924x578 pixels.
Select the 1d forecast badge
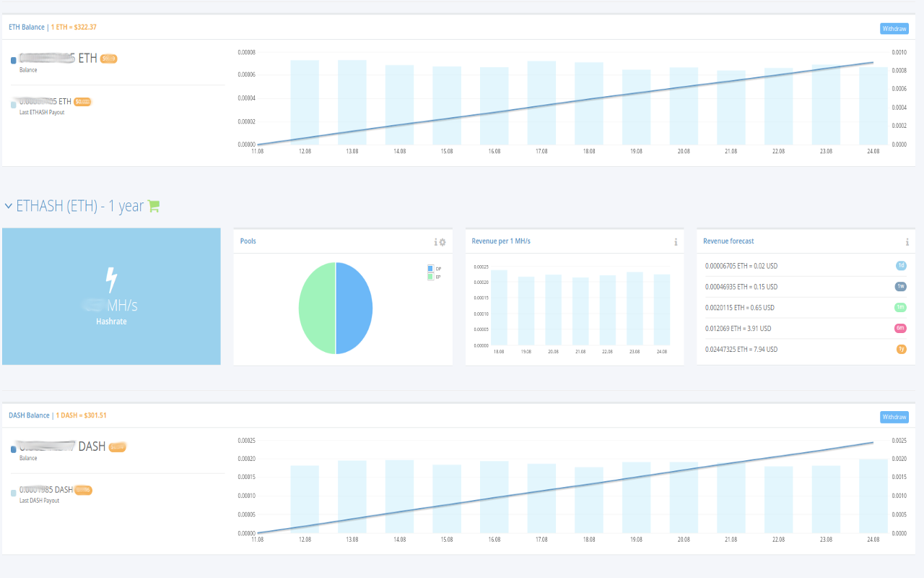(901, 266)
